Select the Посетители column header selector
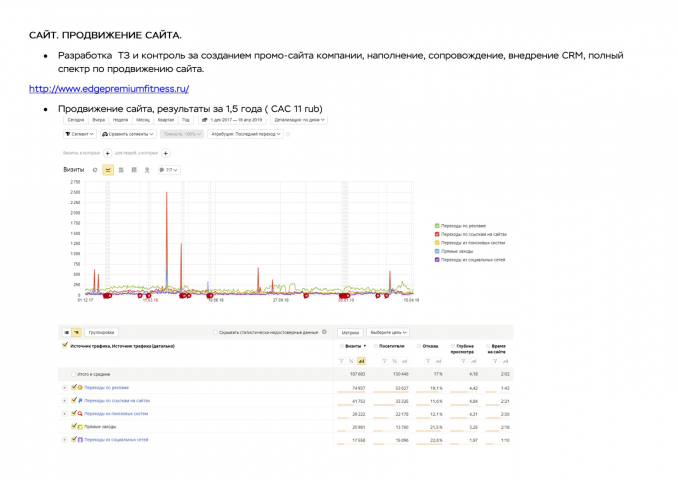The width and height of the screenshot is (678, 480). [x=376, y=346]
